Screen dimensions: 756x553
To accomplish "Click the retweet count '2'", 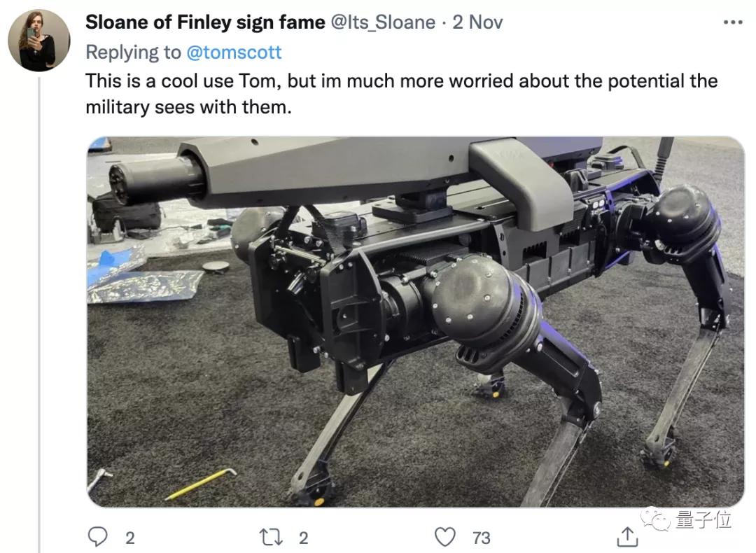I will click(303, 538).
